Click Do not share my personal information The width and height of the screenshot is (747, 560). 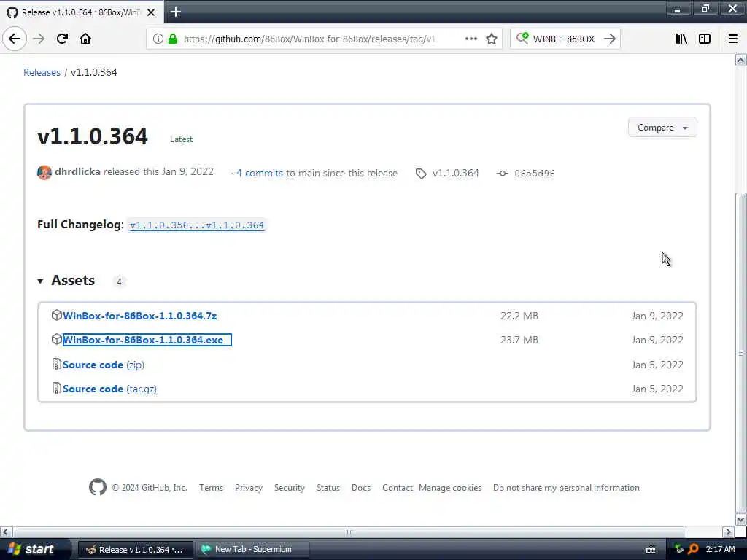click(566, 488)
